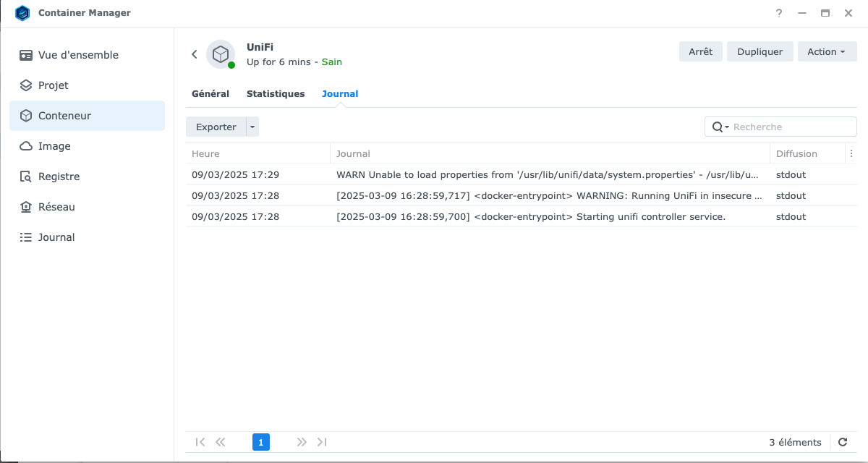Open the Exporter dropdown arrow
The height and width of the screenshot is (463, 868).
point(252,127)
